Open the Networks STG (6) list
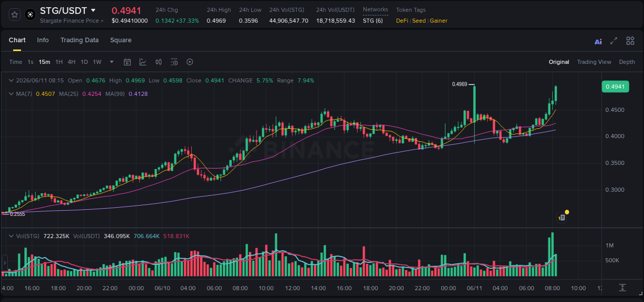644x302 pixels. click(372, 21)
